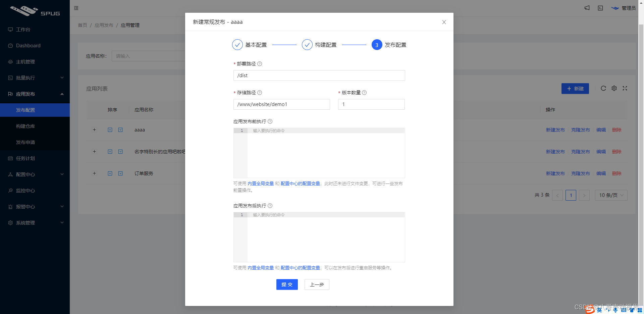
Task: Move aaaa row up in sort order
Action: [110, 130]
